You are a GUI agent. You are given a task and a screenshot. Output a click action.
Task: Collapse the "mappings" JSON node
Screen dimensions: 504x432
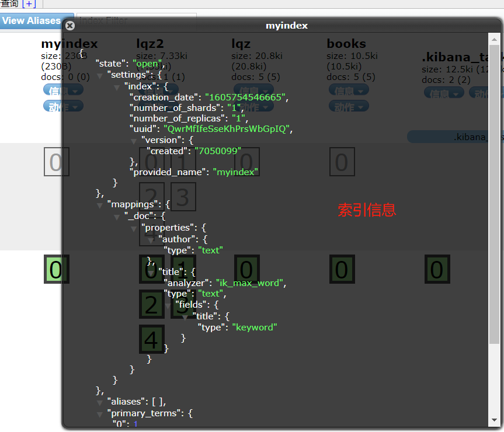click(100, 206)
